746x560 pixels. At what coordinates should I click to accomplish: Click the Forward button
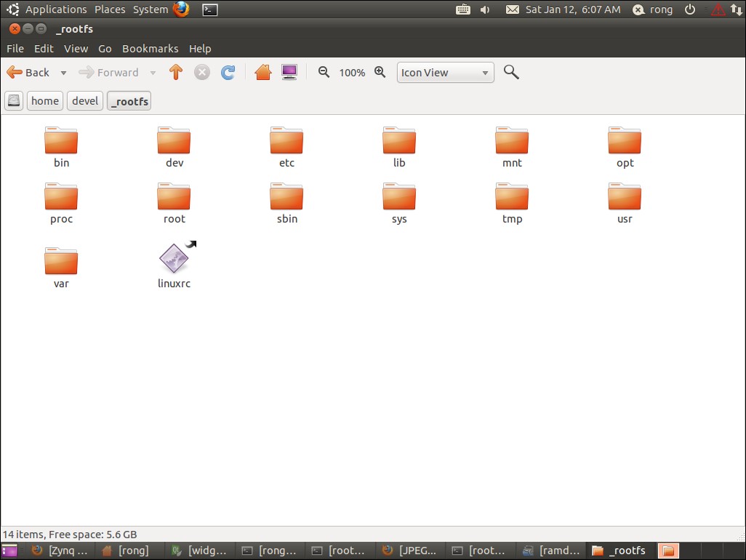click(109, 72)
